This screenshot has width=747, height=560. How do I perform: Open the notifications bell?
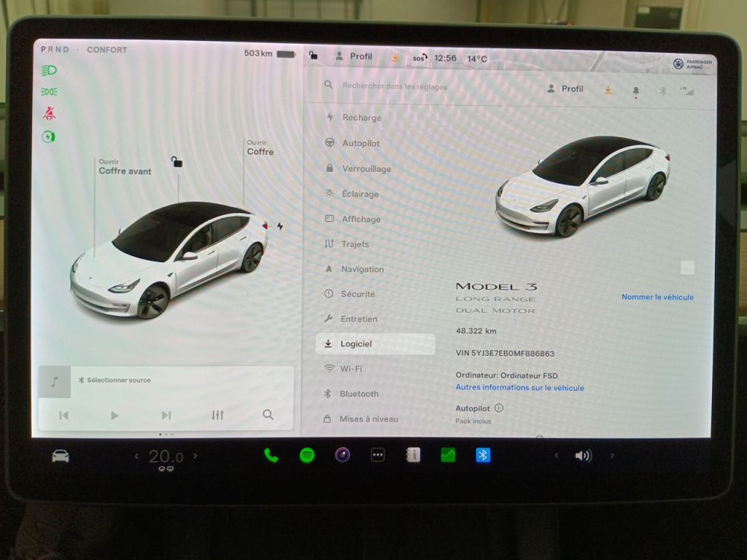pos(635,91)
